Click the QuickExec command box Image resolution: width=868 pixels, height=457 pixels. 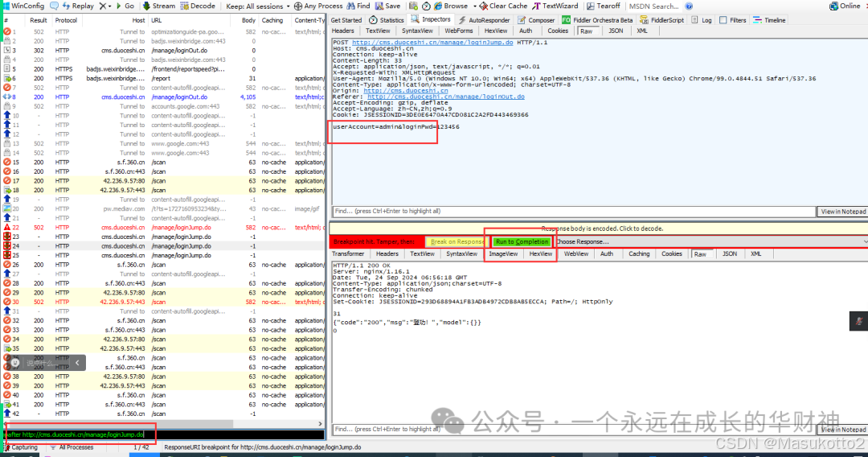tap(164, 434)
